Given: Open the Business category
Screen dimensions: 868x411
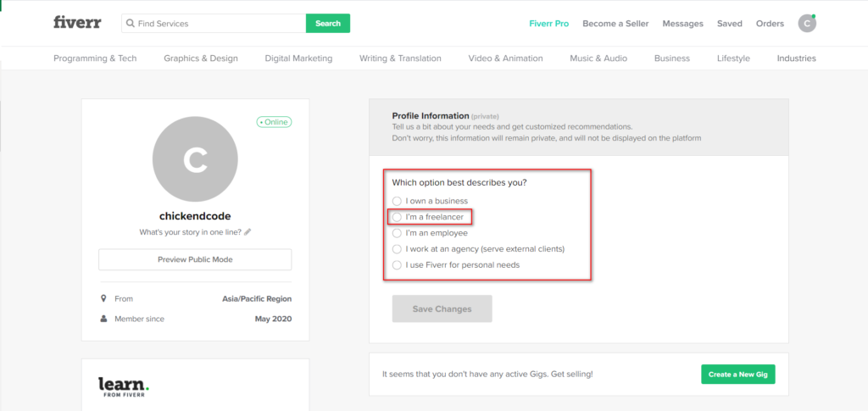Looking at the screenshot, I should [x=672, y=58].
